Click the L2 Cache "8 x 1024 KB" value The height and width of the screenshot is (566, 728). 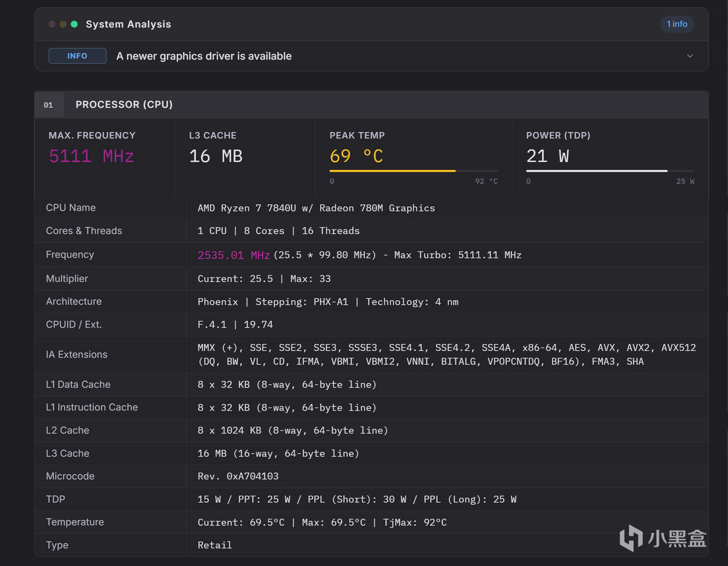293,430
